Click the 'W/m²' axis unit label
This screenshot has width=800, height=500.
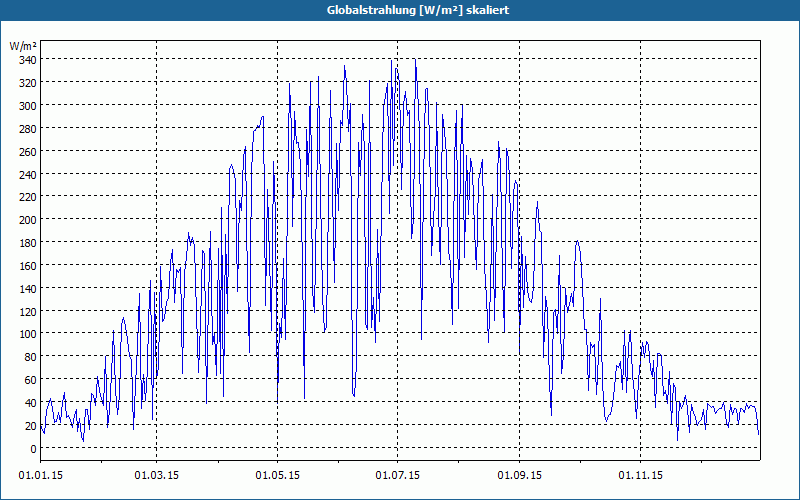pyautogui.click(x=23, y=46)
